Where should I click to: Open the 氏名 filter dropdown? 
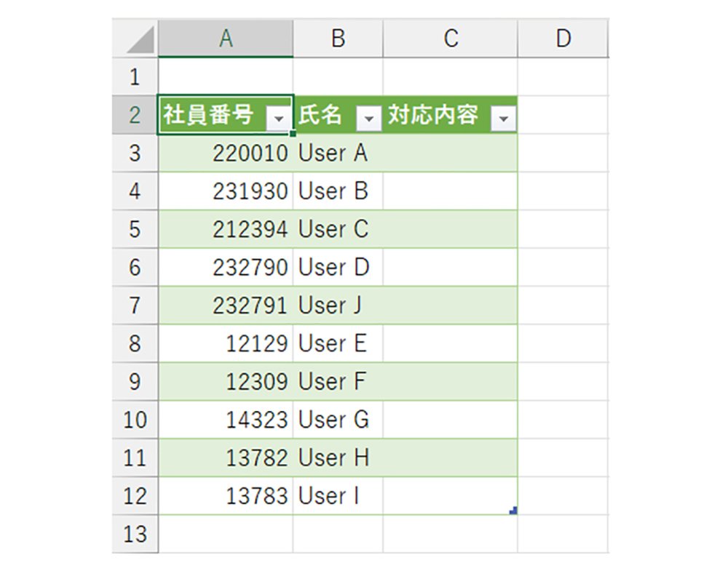(x=368, y=119)
